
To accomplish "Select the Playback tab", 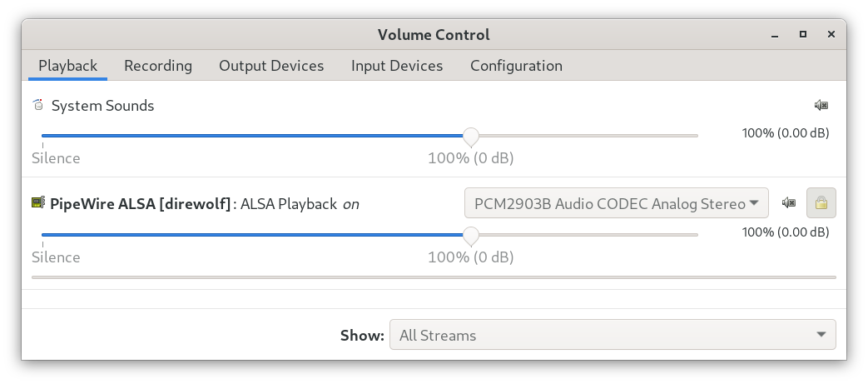I will tap(67, 65).
